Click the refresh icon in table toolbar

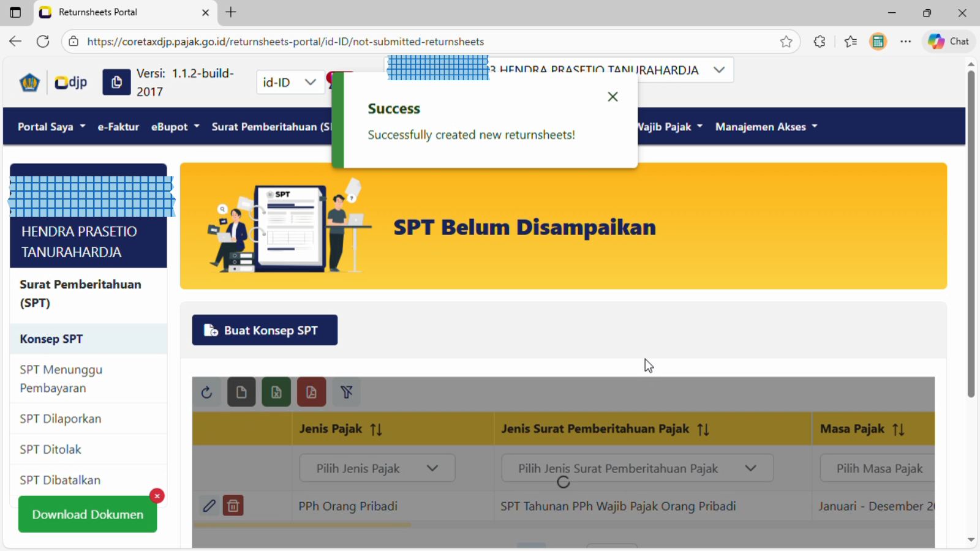click(x=206, y=392)
